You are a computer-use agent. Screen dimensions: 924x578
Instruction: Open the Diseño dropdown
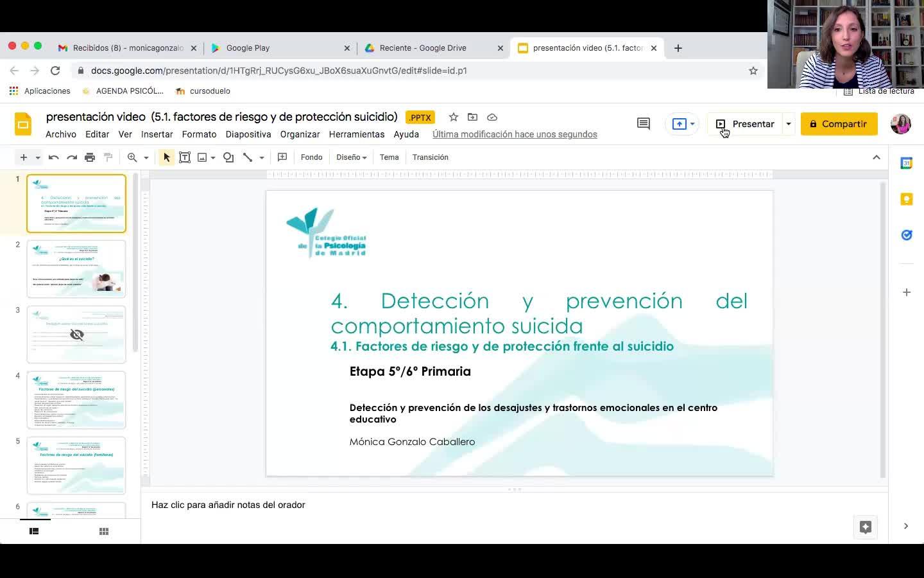[x=352, y=157]
